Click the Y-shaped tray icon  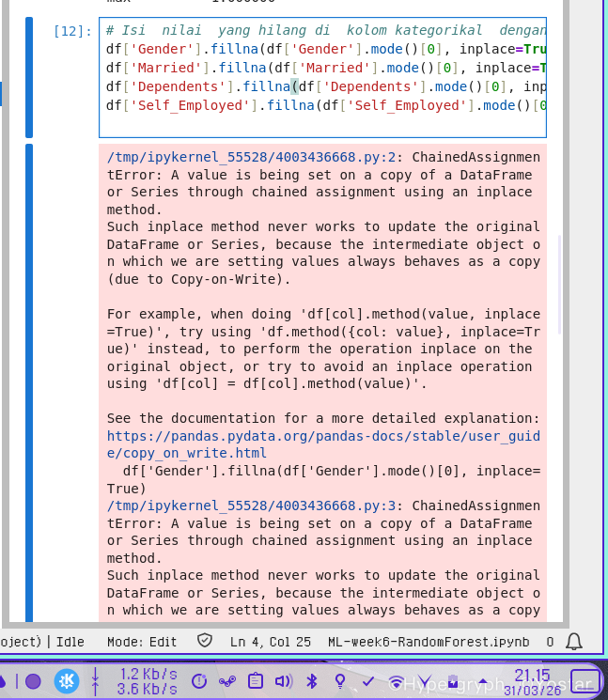(x=425, y=682)
